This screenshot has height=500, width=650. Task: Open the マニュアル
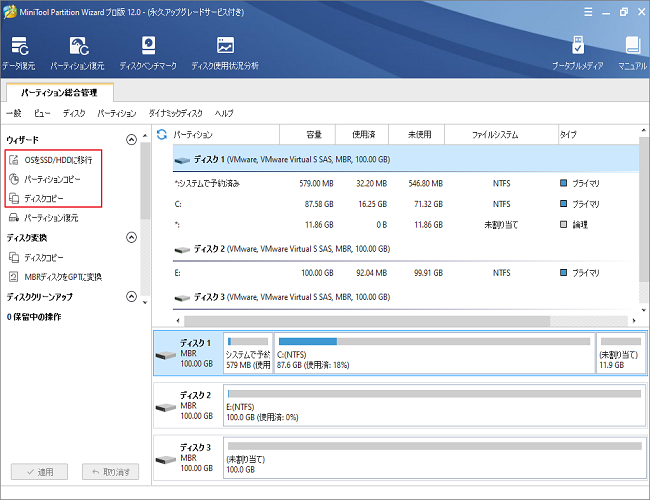[x=632, y=53]
